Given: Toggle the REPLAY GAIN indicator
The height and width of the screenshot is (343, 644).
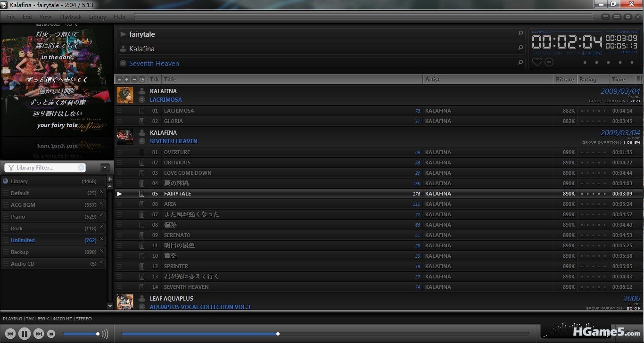Looking at the screenshot, I should pos(548,53).
